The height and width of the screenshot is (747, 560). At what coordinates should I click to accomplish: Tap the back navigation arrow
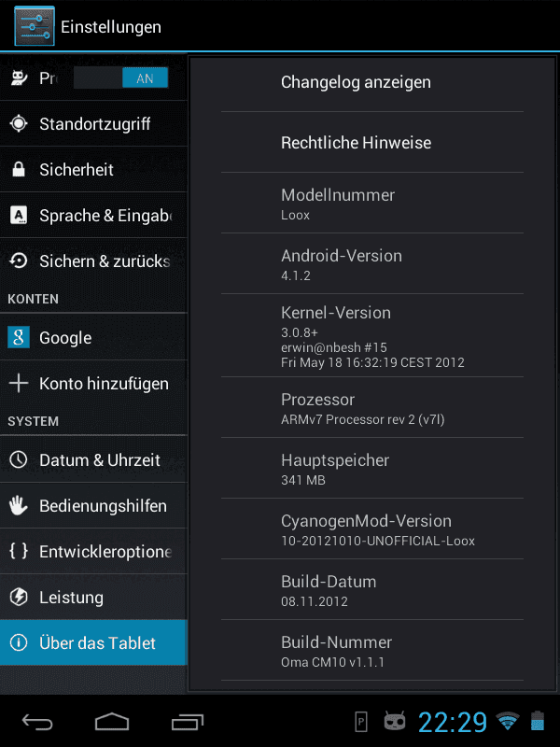[x=37, y=722]
